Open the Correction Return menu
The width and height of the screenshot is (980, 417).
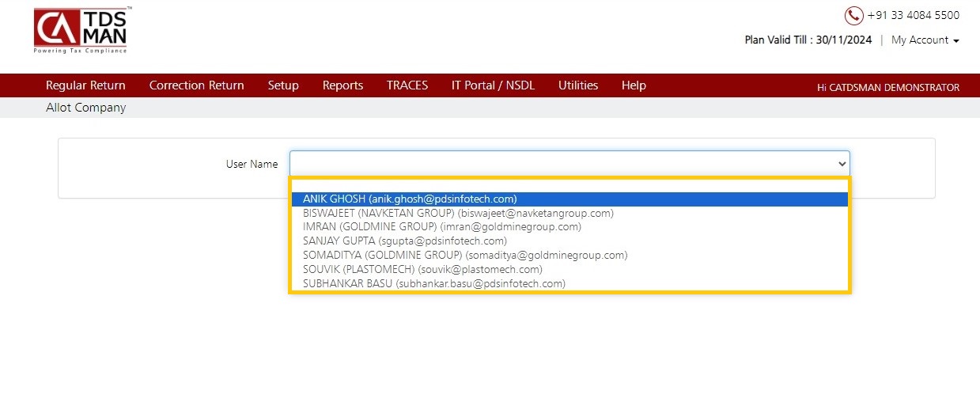tap(196, 85)
